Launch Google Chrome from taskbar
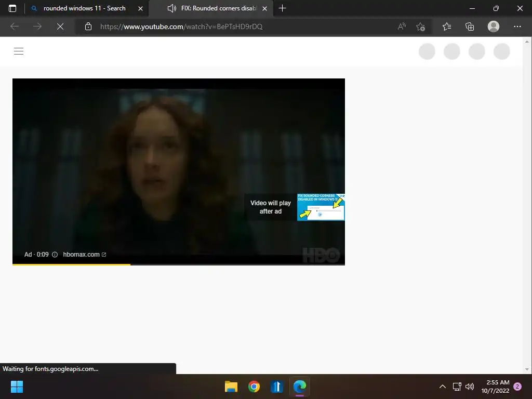Viewport: 532px width, 399px height. point(254,387)
